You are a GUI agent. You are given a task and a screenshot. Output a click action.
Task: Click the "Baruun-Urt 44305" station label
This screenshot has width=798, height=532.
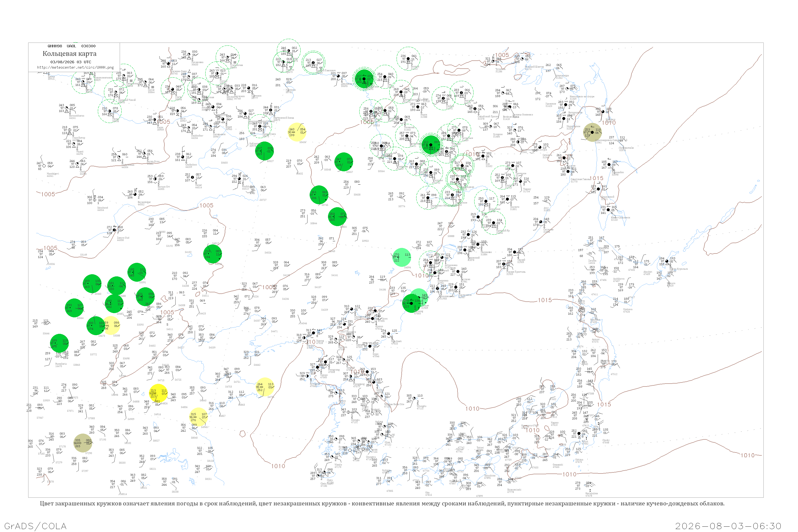point(164,188)
